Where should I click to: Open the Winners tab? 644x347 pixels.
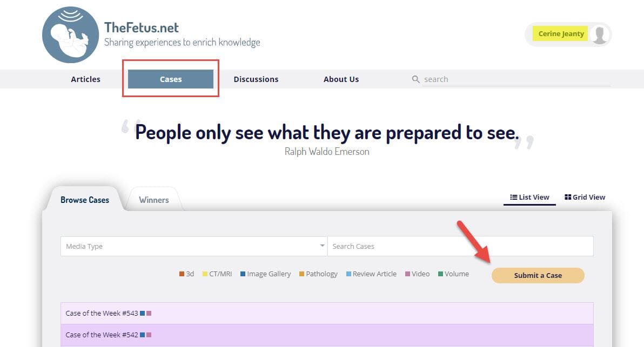click(154, 200)
